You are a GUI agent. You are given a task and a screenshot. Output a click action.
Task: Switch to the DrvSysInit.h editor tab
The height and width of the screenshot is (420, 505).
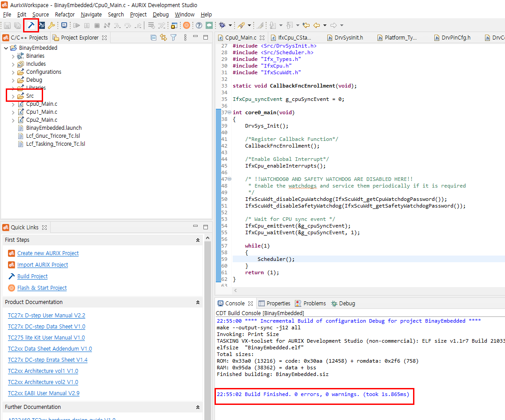click(x=345, y=38)
